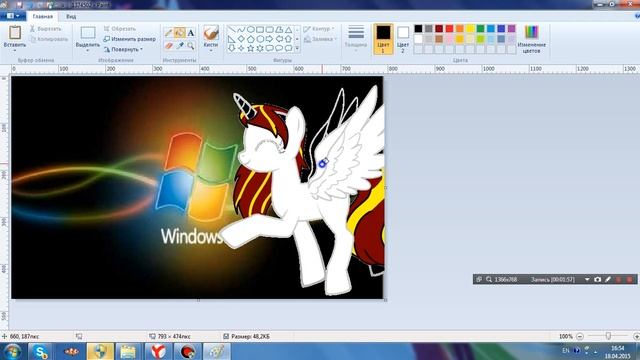Viewport: 640px width, 360px height.
Task: Click the canvas size 793 × 474 text
Action: click(x=174, y=336)
